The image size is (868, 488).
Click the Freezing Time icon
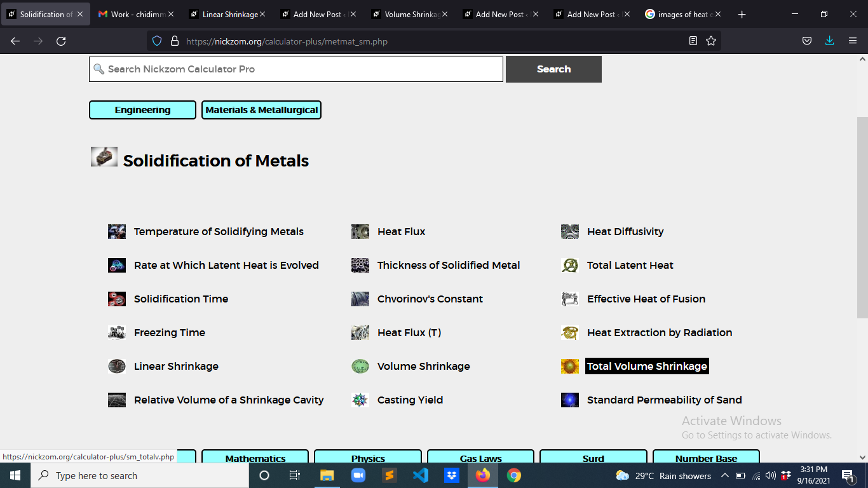[117, 332]
